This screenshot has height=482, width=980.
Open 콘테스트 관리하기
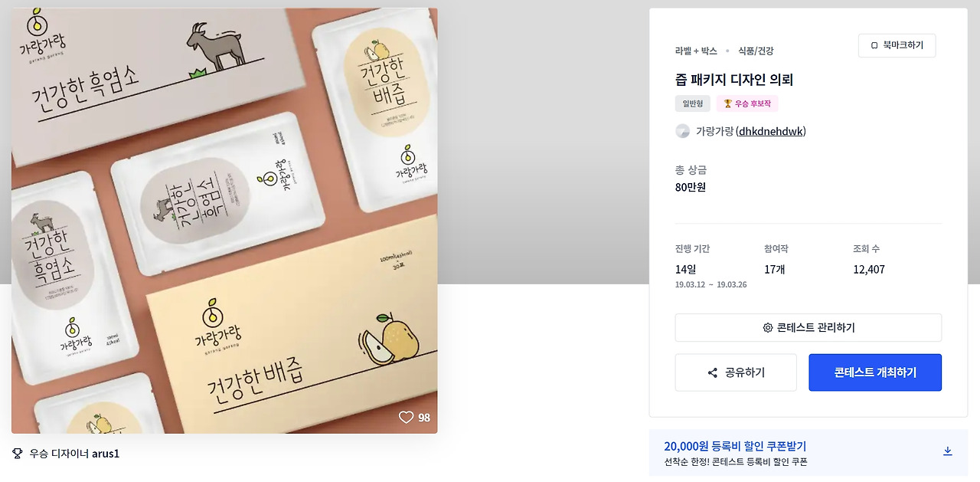point(808,328)
